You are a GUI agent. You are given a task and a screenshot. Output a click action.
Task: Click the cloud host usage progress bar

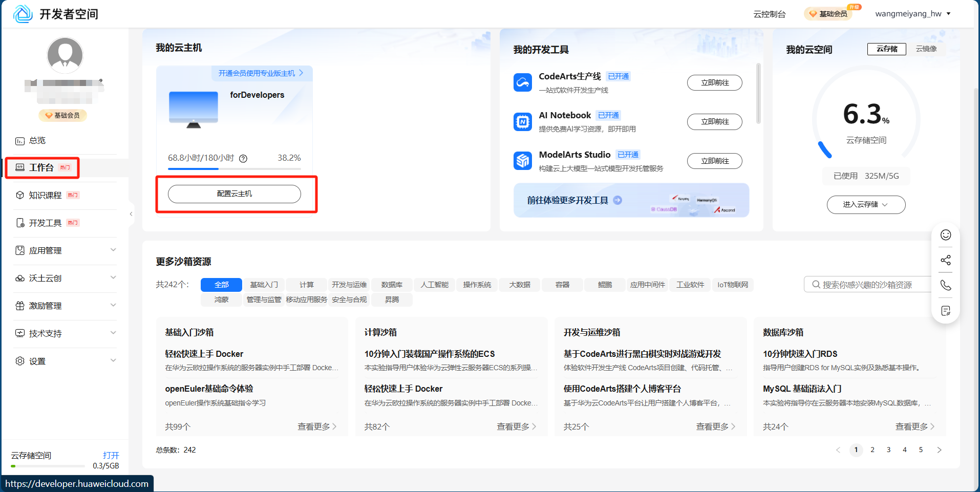pyautogui.click(x=235, y=169)
